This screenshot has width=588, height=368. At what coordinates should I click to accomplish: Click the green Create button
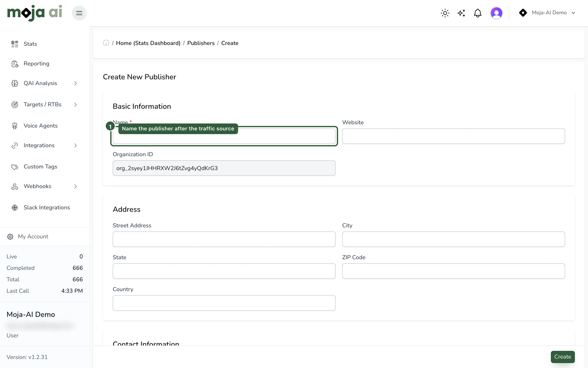(562, 357)
